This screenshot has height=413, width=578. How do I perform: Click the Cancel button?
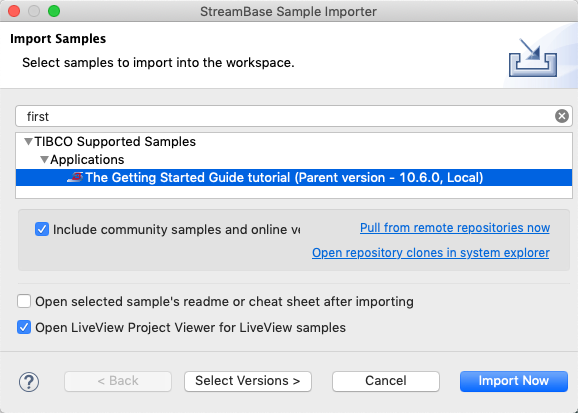(386, 381)
